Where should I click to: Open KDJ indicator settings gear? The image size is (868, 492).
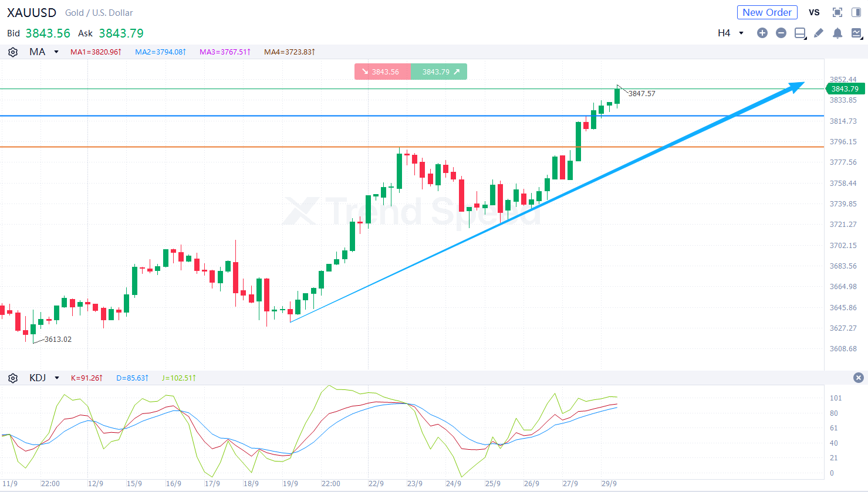click(x=13, y=378)
